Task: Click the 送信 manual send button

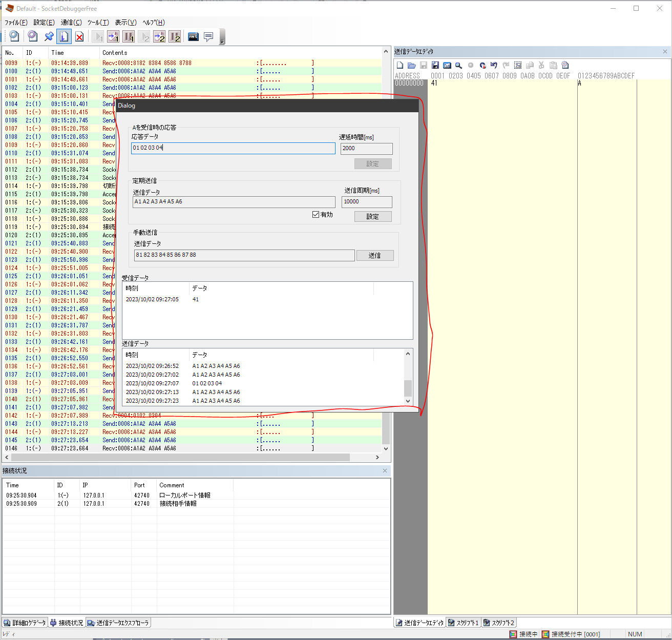Action: pyautogui.click(x=375, y=255)
